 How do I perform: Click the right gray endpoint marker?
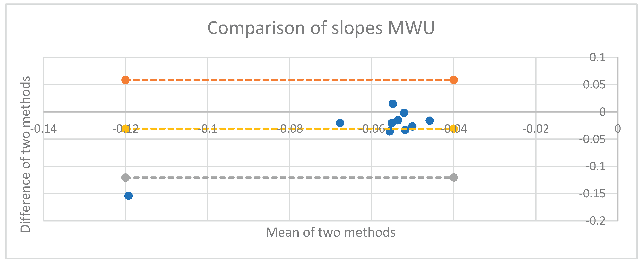click(x=454, y=178)
